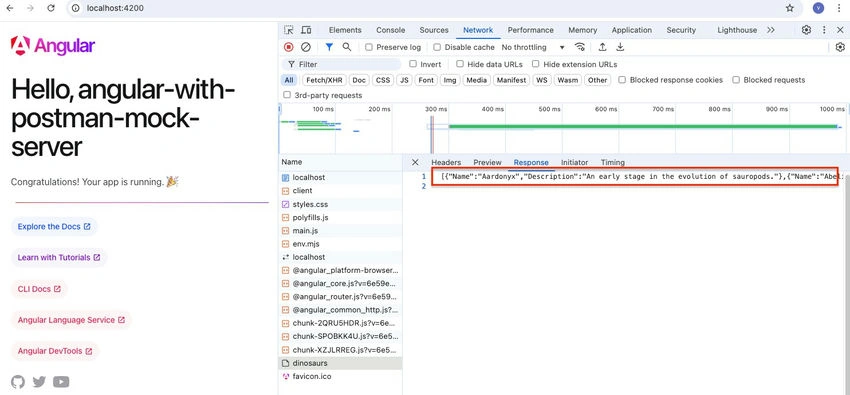Screen dimensions: 850x395
Task: Open the Chrome three-dot menu
Action: point(839,8)
